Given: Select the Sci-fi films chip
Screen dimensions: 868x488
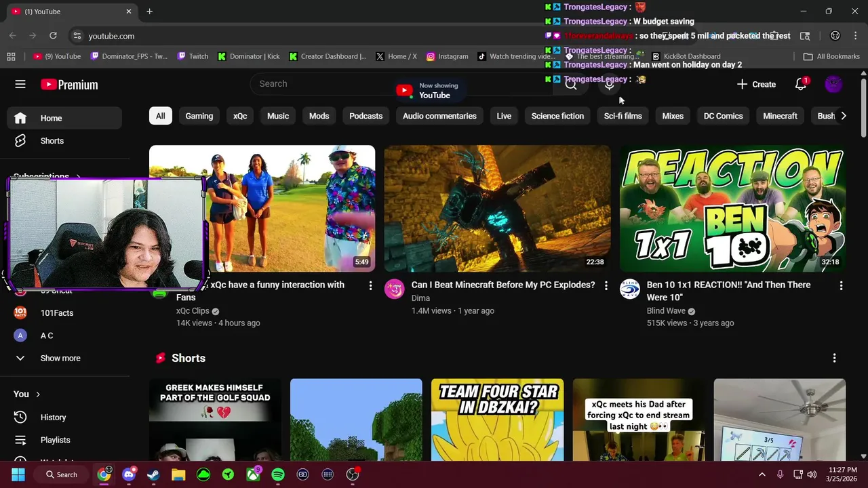Looking at the screenshot, I should point(623,116).
